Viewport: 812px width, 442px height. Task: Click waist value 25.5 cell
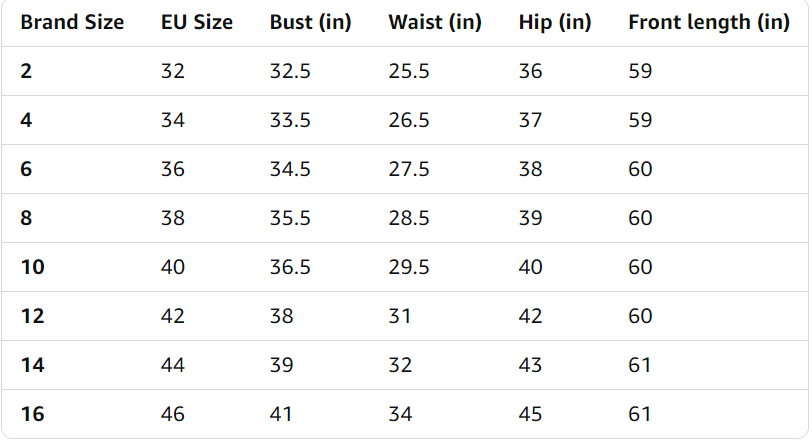[409, 71]
